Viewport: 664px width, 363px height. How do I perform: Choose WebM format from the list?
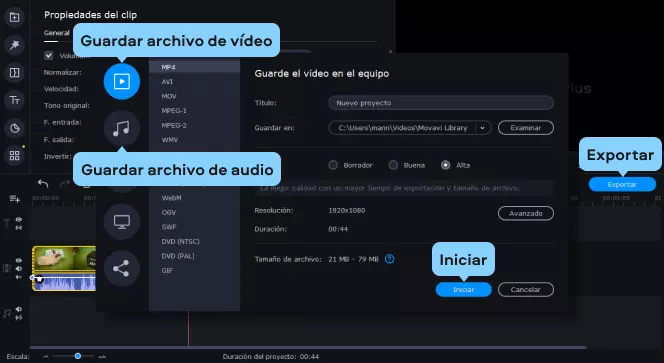click(x=194, y=198)
